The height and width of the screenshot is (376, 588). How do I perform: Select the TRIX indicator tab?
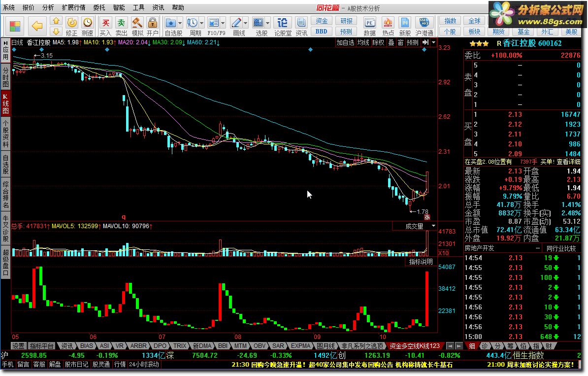(179, 345)
